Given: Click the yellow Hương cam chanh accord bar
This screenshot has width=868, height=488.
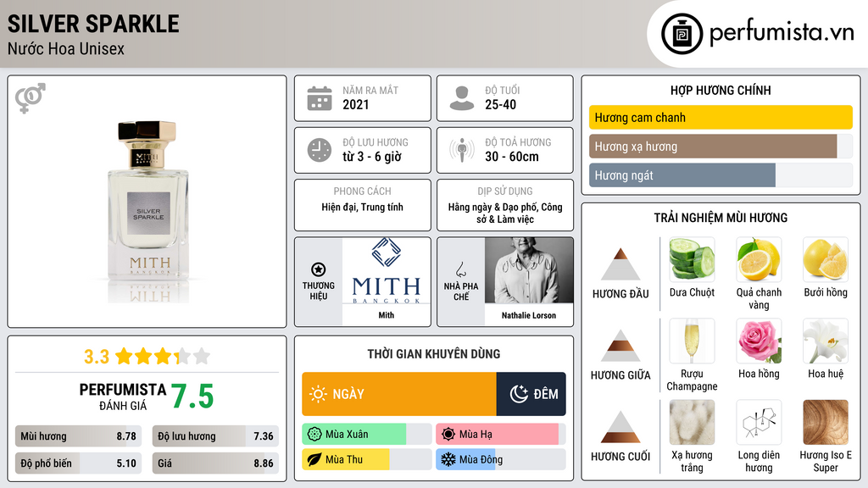Looking at the screenshot, I should pos(721,117).
